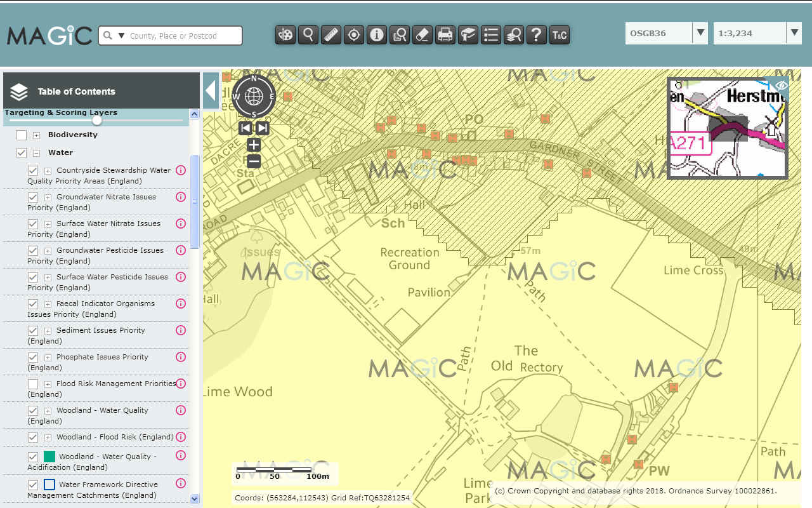This screenshot has height=508, width=812.
Task: Zoom out with minus button
Action: tap(254, 161)
